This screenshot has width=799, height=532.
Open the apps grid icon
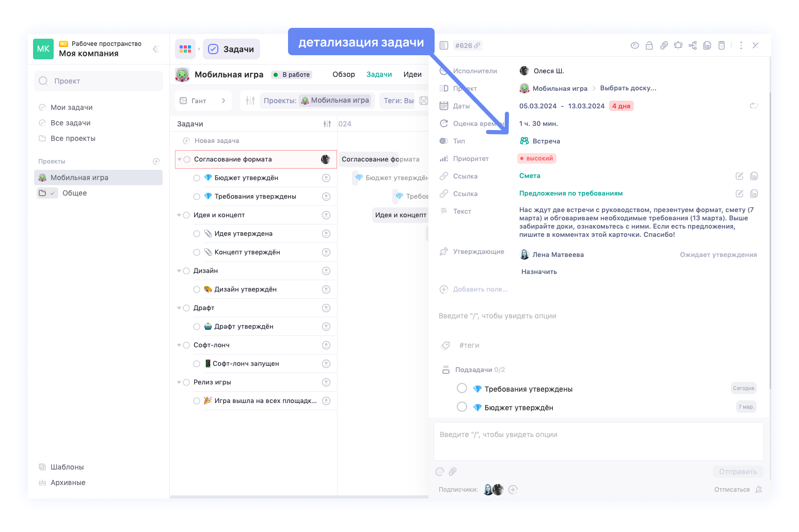coord(185,49)
